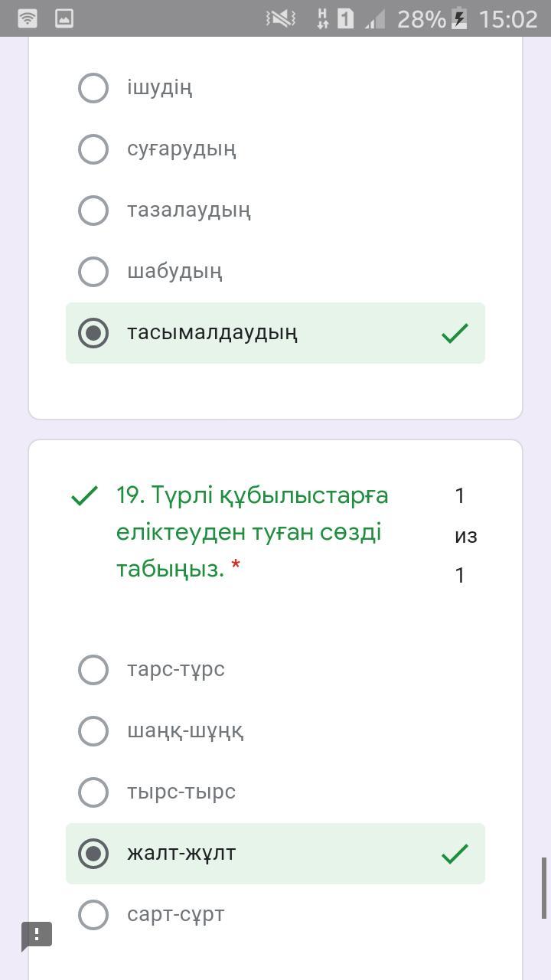
Task: Click green checkmark beside жалт-жұлт
Action: click(455, 854)
